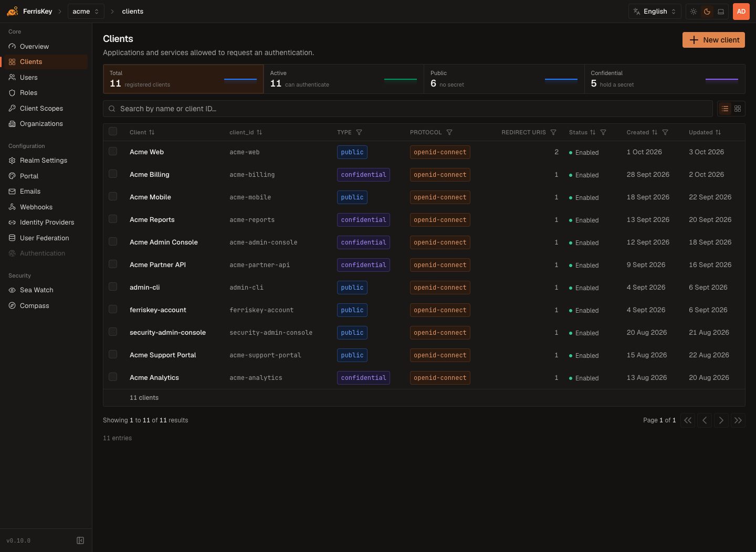Viewport: 756px width, 552px height.
Task: Click the FerrisKey crab logo
Action: (x=12, y=11)
